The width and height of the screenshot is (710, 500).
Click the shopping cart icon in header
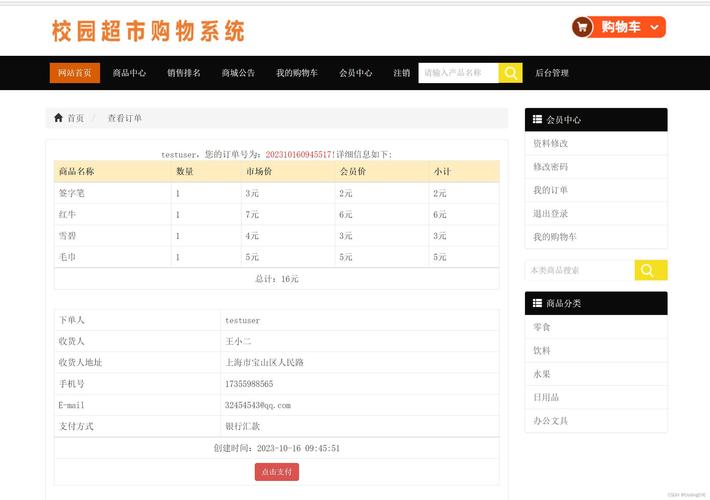tap(583, 27)
